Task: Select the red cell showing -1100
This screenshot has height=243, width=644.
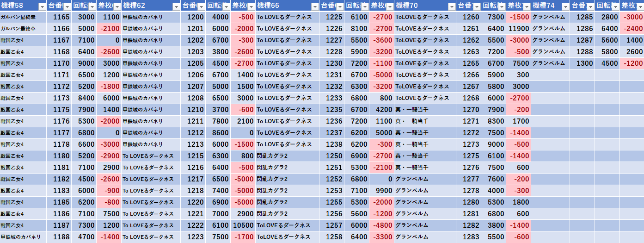Action: tap(381, 63)
